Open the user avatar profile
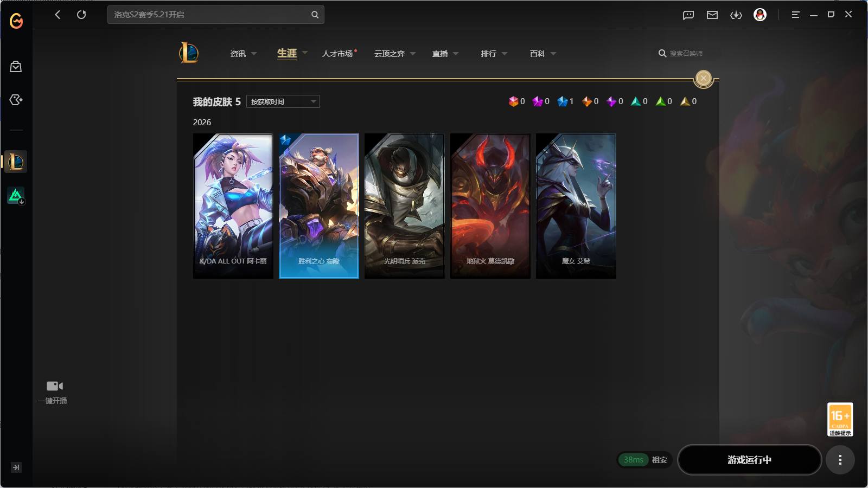This screenshot has width=868, height=488. click(x=760, y=15)
